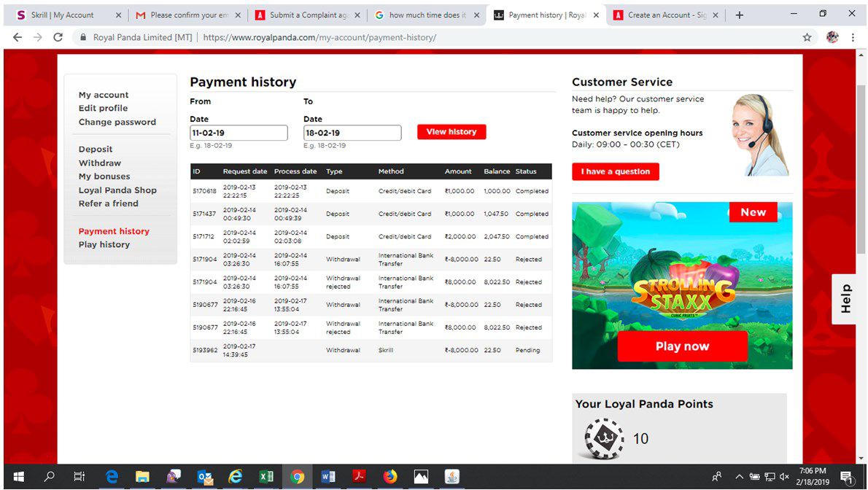Open Refer a friend link

(109, 203)
